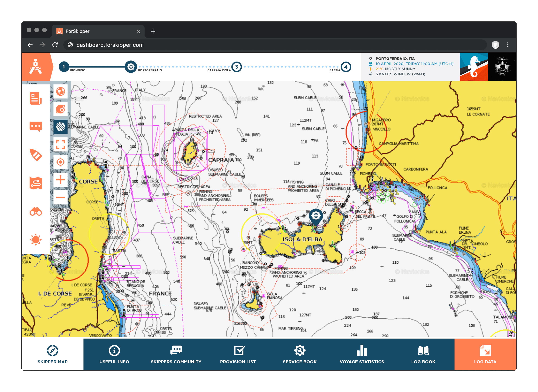Zoom in the map with plus button

coord(60,180)
